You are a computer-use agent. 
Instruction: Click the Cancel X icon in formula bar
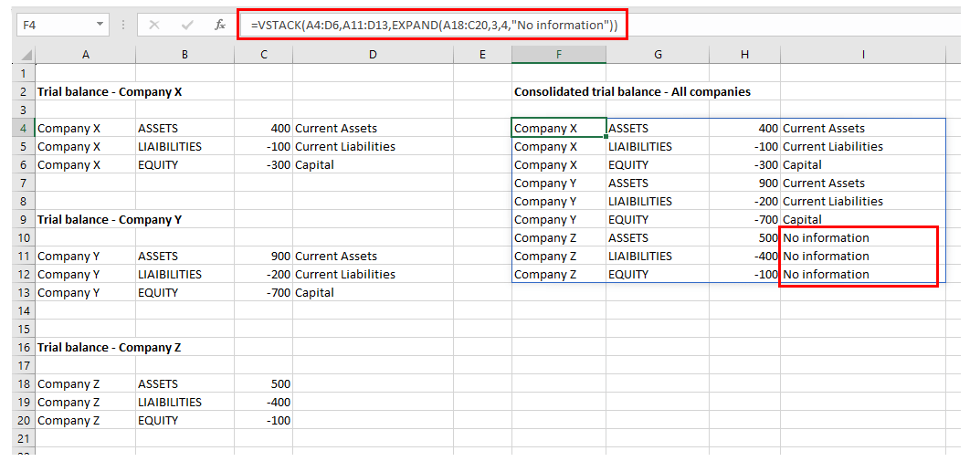tap(154, 25)
